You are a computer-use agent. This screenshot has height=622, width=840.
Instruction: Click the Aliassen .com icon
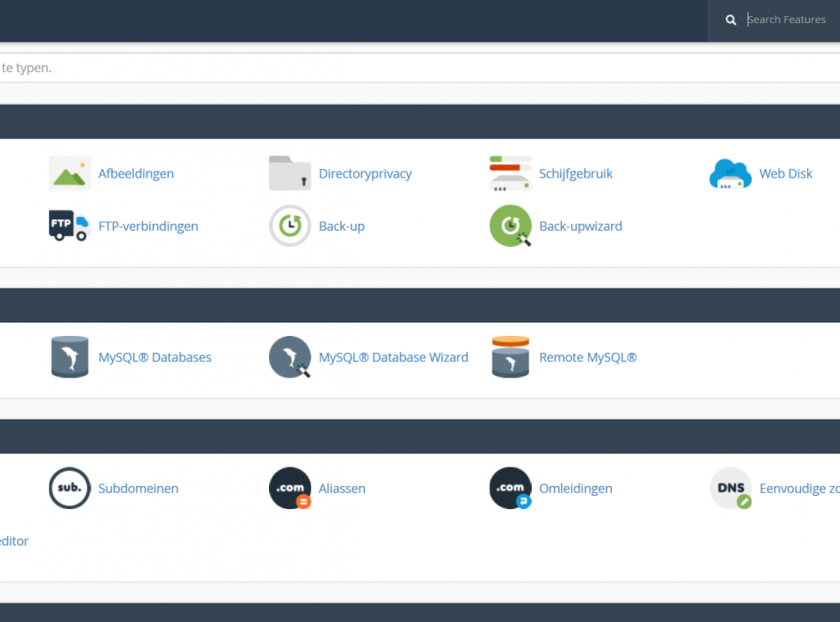(289, 488)
